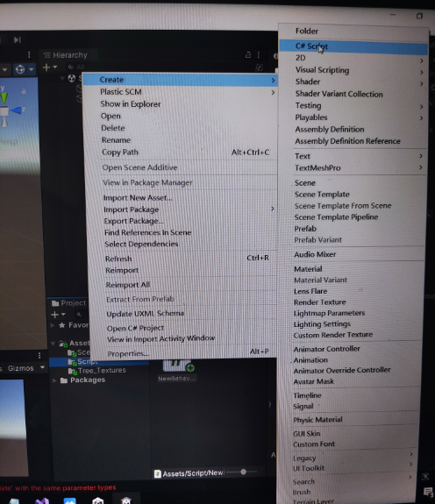Open the Gizmos dropdown arrow
Viewport: 435px width, 504px height.
(42, 367)
